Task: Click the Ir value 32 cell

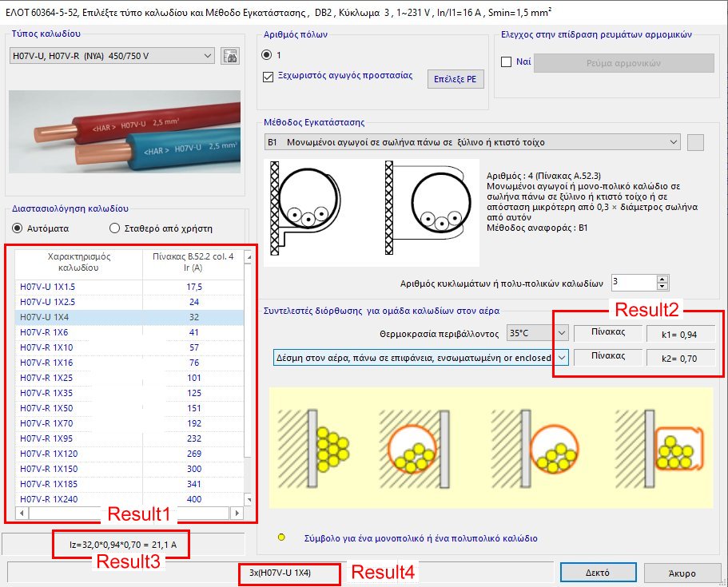Action: 193,317
